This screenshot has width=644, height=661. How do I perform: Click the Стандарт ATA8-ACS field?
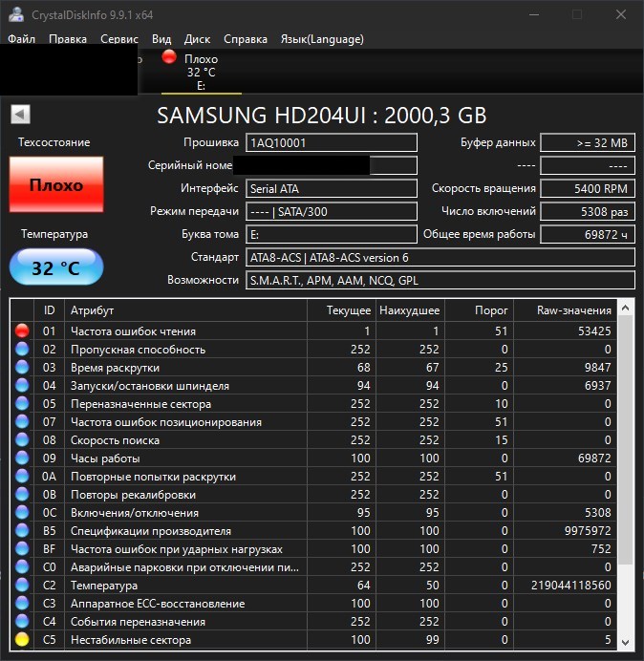tap(440, 257)
